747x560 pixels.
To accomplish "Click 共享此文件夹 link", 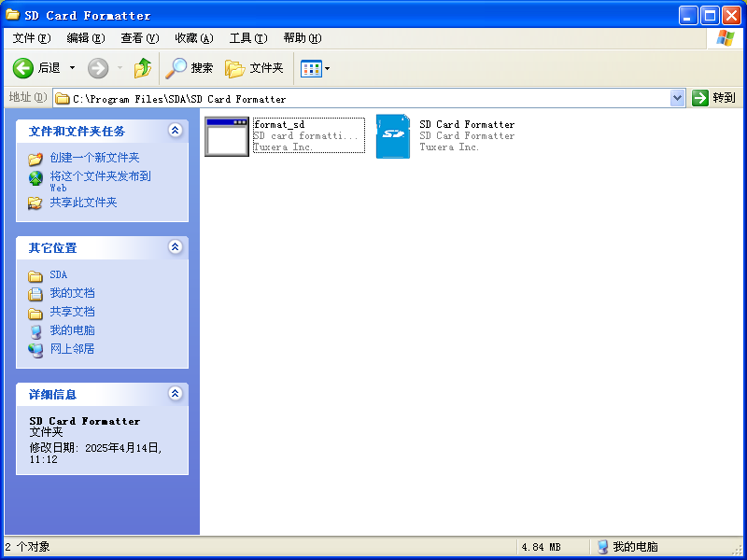I will point(83,203).
